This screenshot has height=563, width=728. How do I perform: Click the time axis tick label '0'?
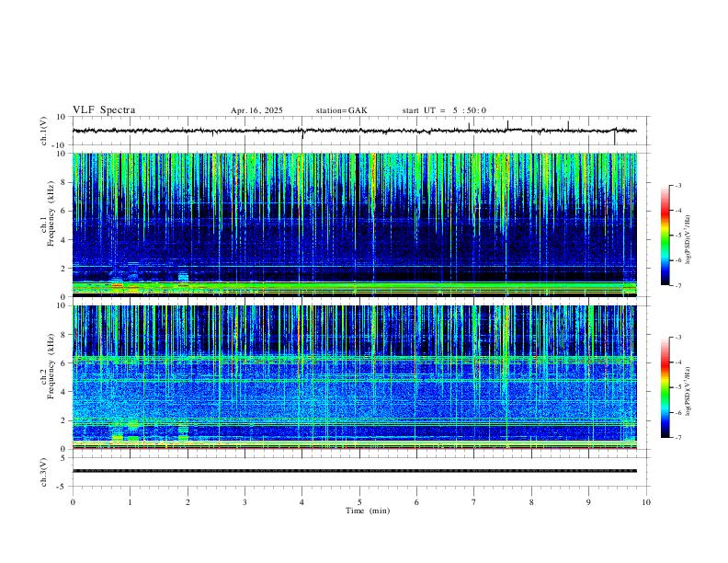click(x=73, y=502)
